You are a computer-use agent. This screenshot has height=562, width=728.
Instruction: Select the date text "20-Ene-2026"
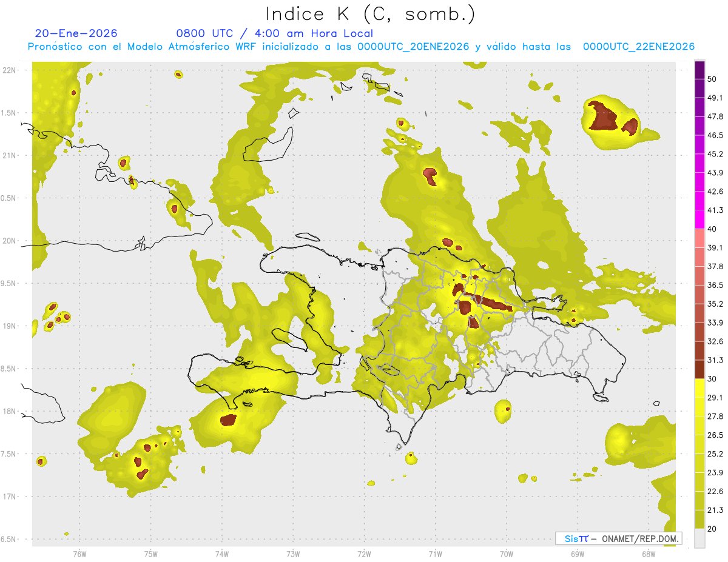(76, 33)
